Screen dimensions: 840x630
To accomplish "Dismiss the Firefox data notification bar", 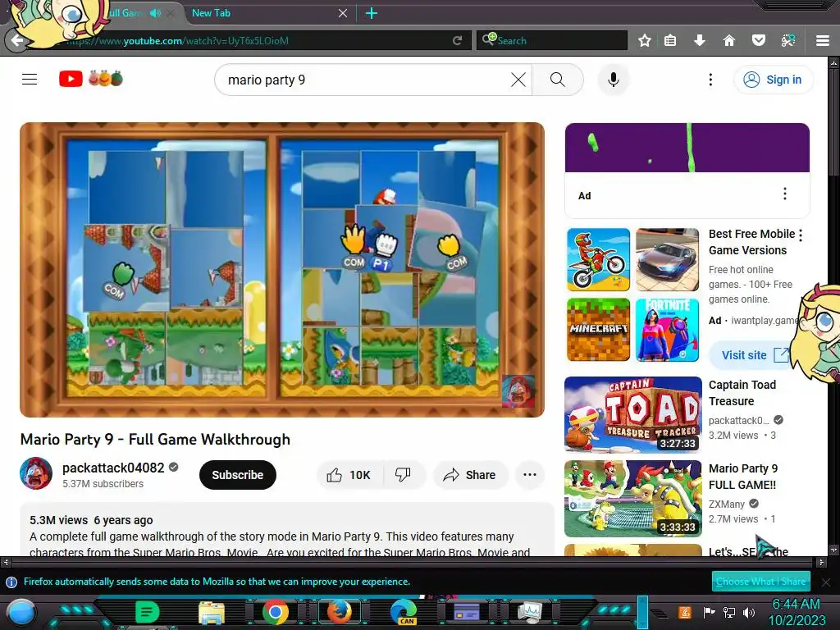I will click(825, 582).
